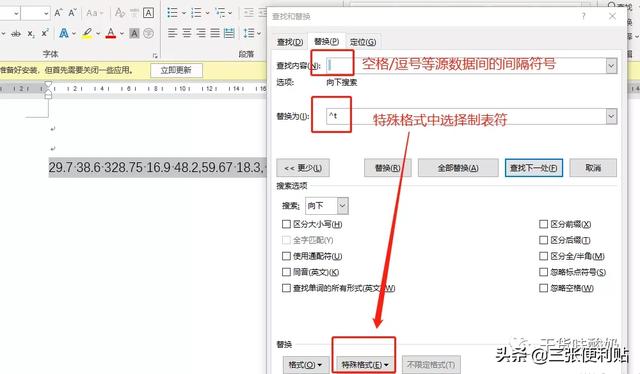
Task: Click the 替换为 field containing ^t
Action: [471, 116]
